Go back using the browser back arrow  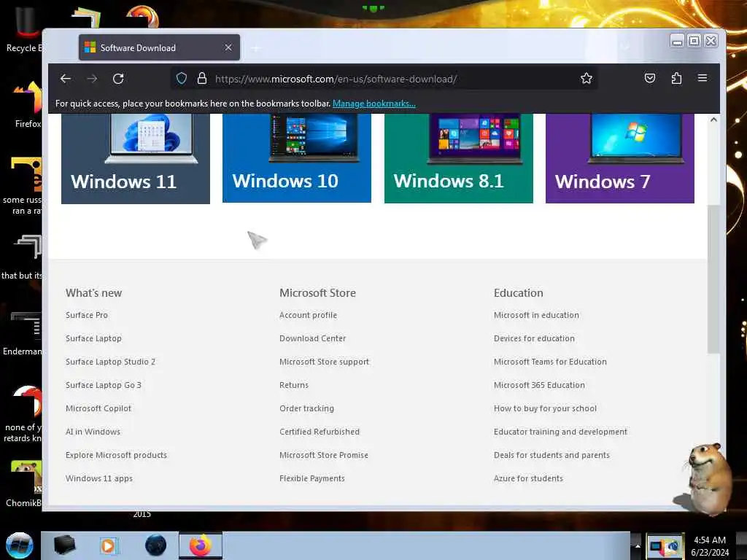point(66,79)
